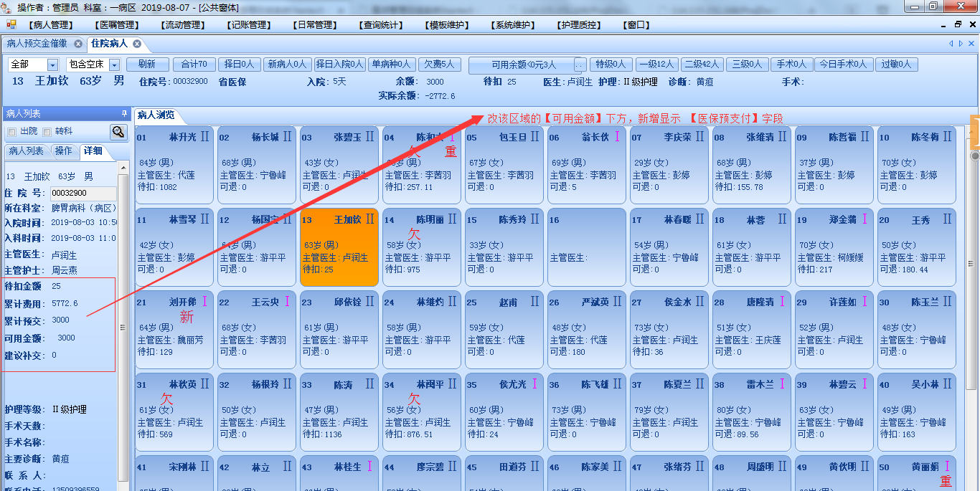This screenshot has height=491, width=980.
Task: Click the left detail panel vertical scrollbar
Action: [123, 326]
